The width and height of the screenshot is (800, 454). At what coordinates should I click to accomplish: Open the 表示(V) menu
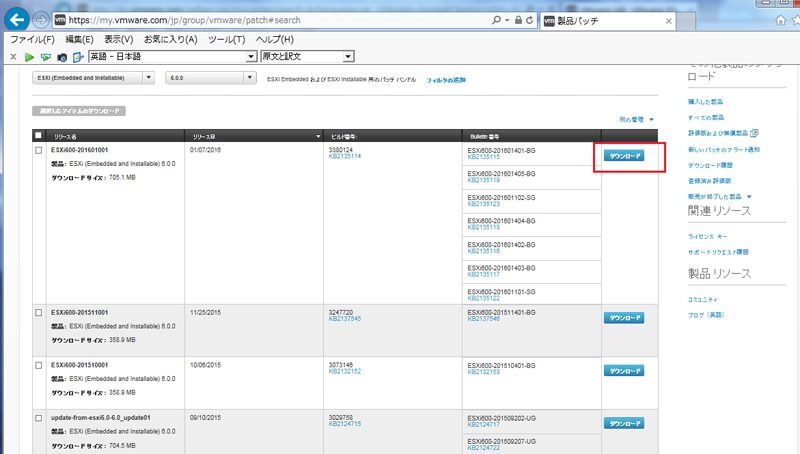point(119,39)
